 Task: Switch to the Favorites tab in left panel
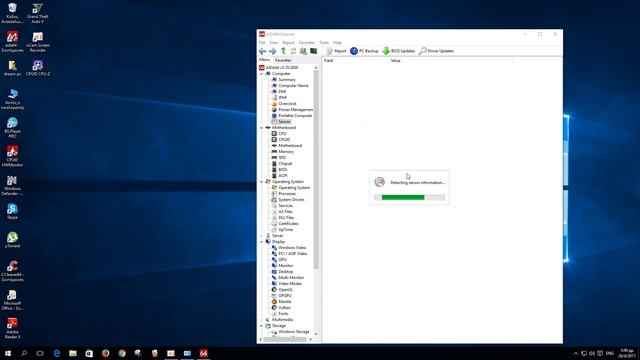pyautogui.click(x=283, y=60)
